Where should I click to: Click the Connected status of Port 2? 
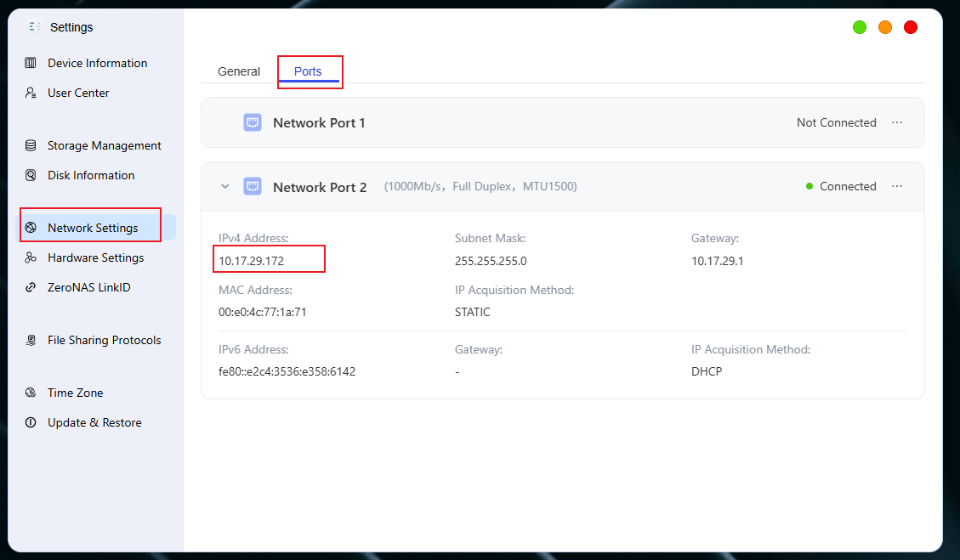841,186
